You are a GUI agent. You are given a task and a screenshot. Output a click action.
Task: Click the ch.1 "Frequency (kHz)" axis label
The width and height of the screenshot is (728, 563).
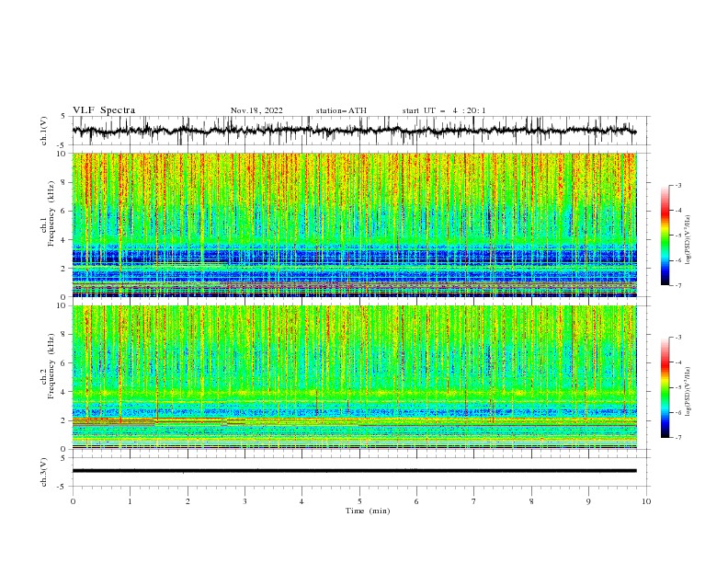point(51,213)
